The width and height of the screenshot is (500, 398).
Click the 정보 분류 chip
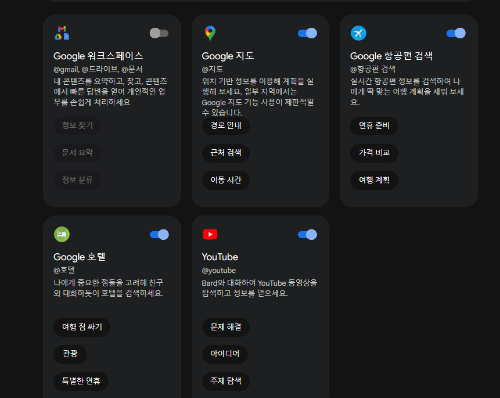[77, 180]
